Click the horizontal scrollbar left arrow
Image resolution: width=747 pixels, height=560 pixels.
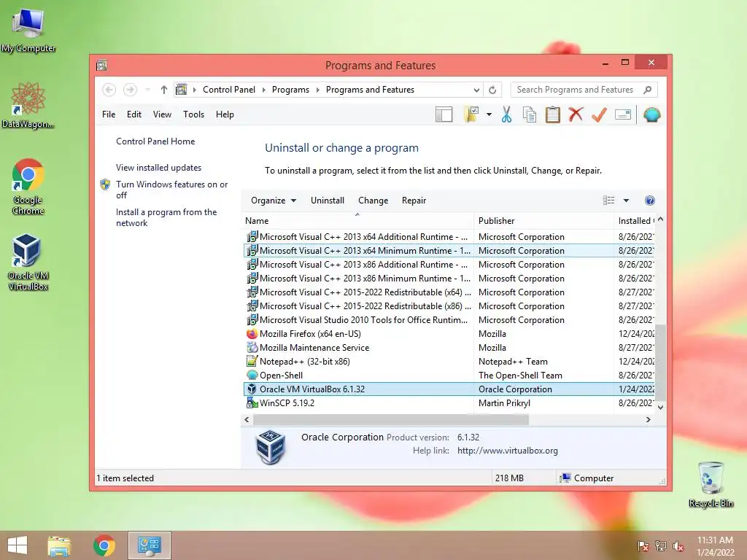point(247,419)
